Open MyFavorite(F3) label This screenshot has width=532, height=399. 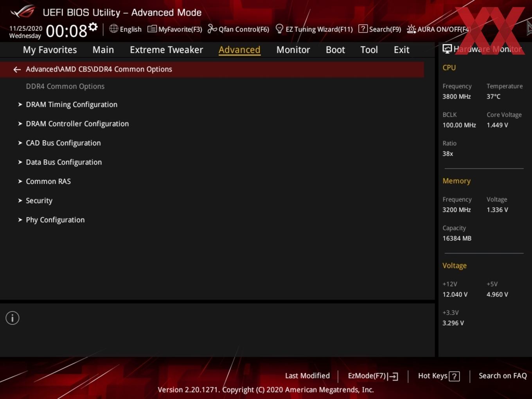[180, 29]
